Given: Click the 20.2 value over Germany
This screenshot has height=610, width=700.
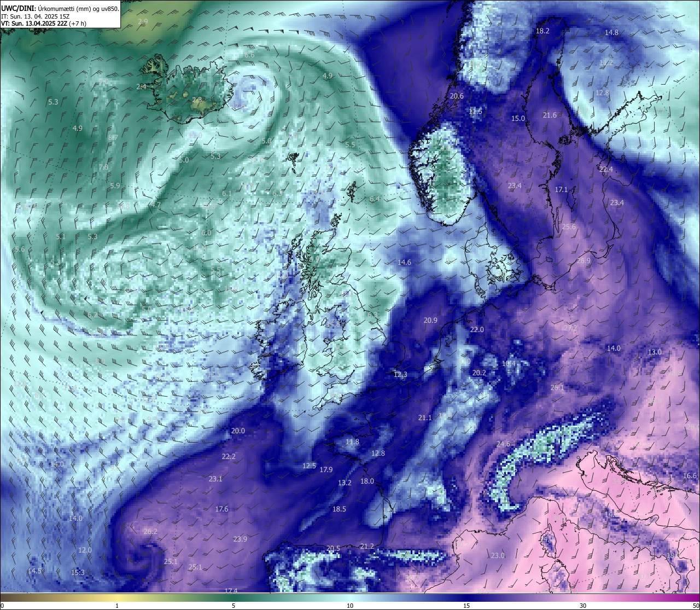Looking at the screenshot, I should pos(479,373).
